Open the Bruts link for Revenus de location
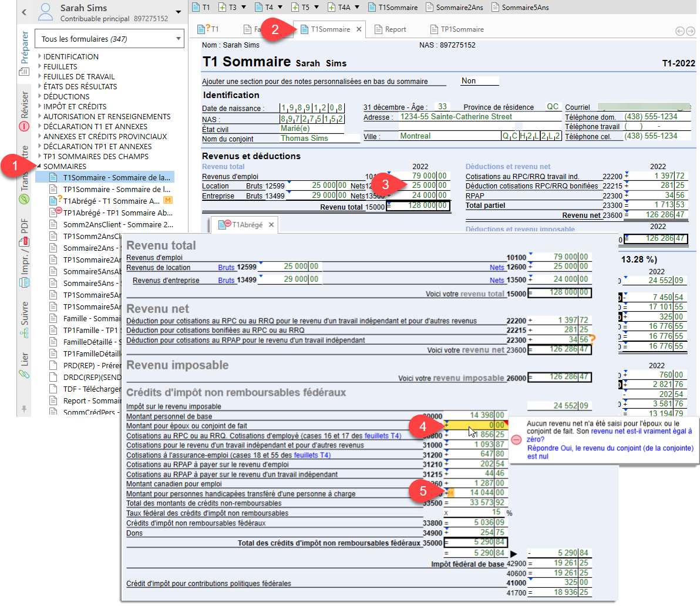 [x=226, y=267]
